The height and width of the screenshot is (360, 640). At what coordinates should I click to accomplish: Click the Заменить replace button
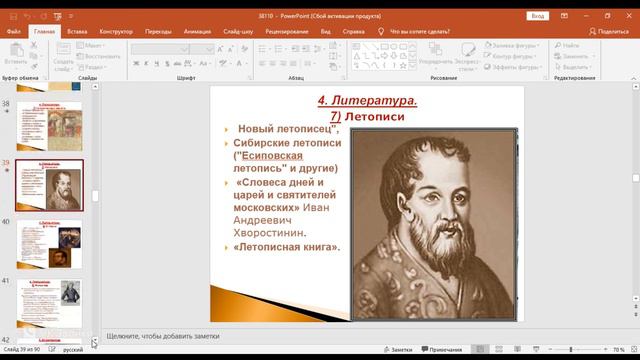coord(575,56)
